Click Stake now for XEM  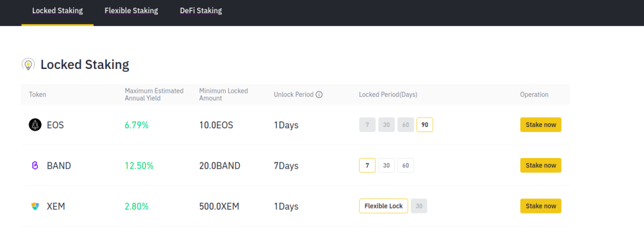(x=540, y=206)
